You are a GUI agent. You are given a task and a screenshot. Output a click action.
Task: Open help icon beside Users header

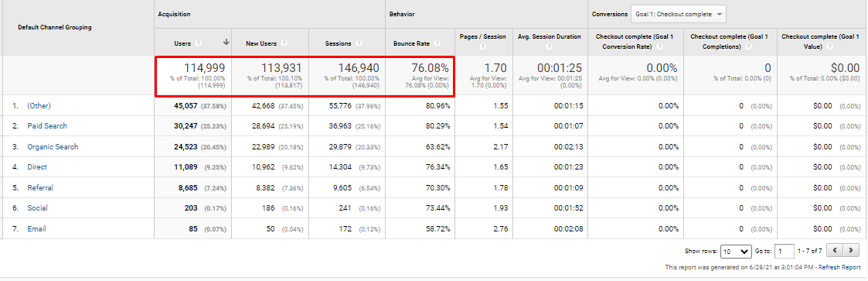click(198, 43)
